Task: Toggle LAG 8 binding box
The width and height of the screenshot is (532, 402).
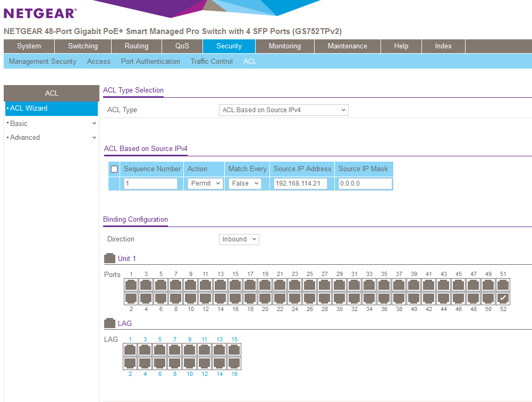Action: click(174, 363)
